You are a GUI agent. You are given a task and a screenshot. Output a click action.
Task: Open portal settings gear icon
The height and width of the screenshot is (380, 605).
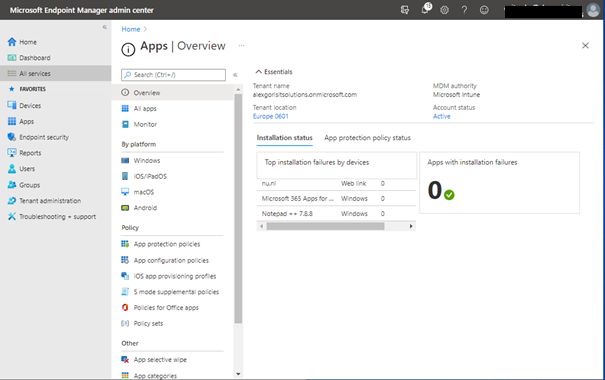(444, 10)
